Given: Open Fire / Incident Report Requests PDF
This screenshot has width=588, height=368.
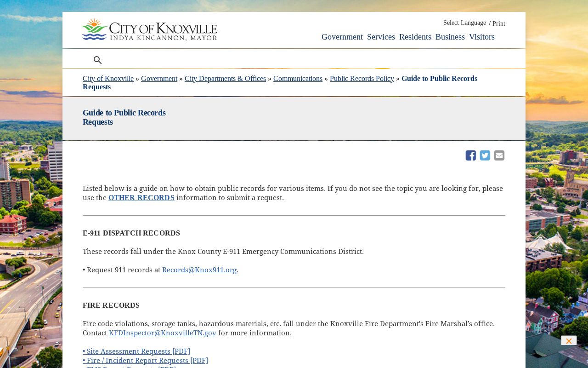Looking at the screenshot, I should pos(145,361).
